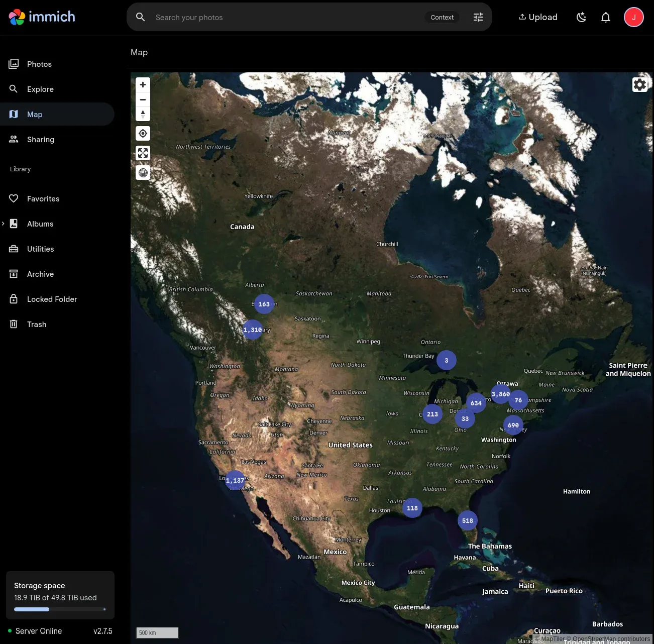
Task: Click the '500 km' map scale
Action: click(157, 632)
